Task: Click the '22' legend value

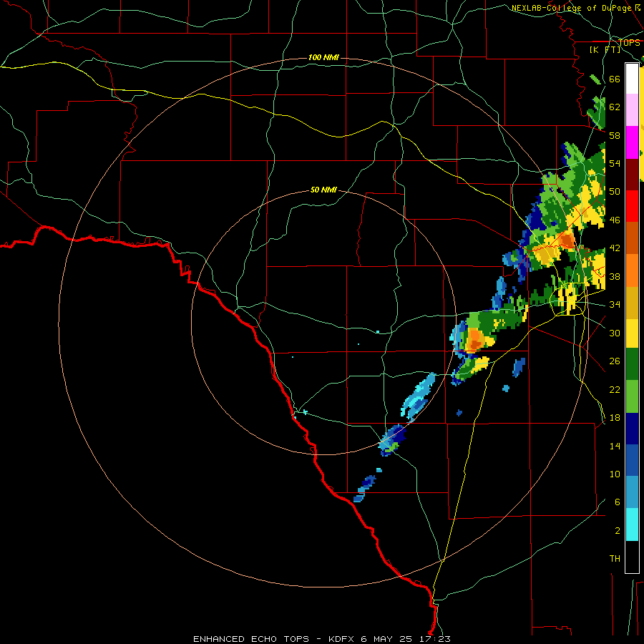Action: pos(615,389)
